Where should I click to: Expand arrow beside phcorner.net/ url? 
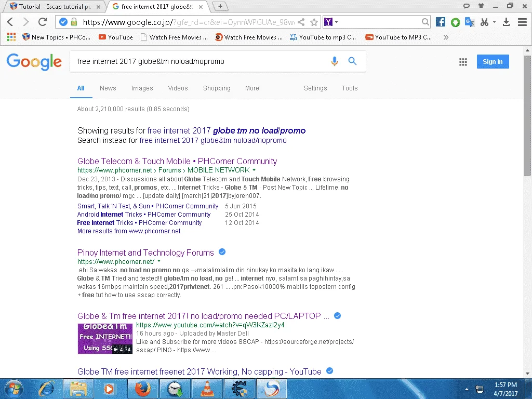coord(159,261)
